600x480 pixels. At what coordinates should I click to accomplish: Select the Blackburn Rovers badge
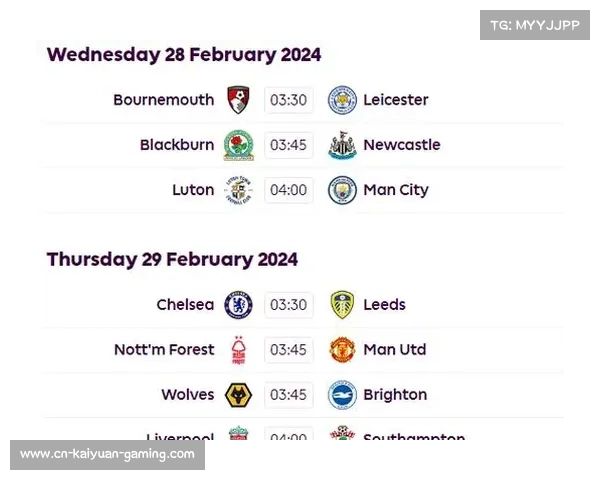point(238,145)
